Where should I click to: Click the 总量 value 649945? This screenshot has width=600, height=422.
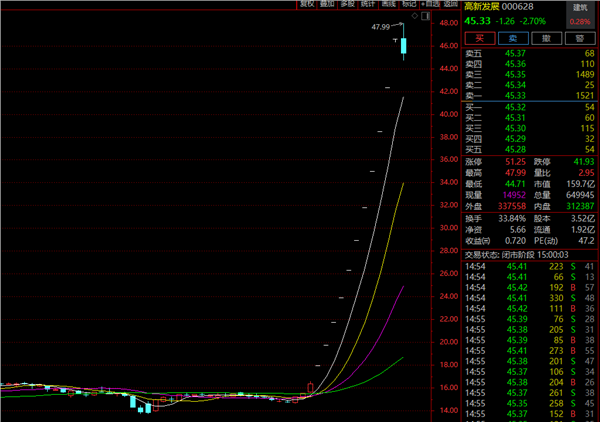coord(580,195)
